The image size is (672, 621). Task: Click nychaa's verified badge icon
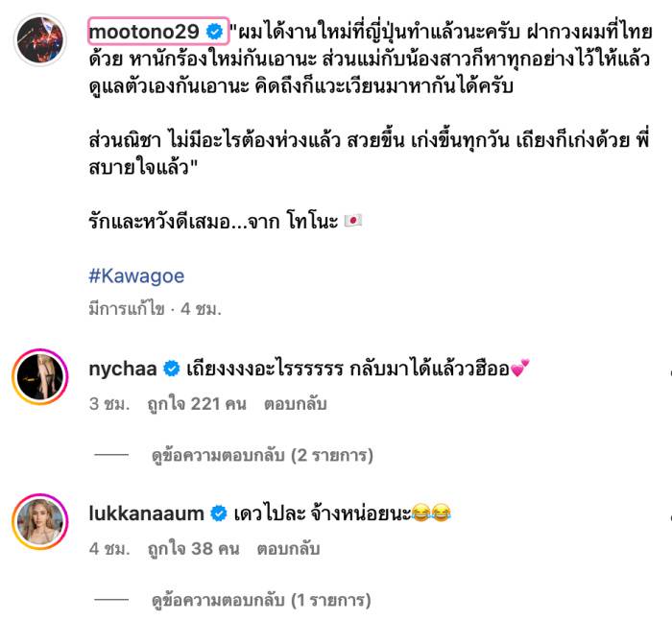[172, 369]
